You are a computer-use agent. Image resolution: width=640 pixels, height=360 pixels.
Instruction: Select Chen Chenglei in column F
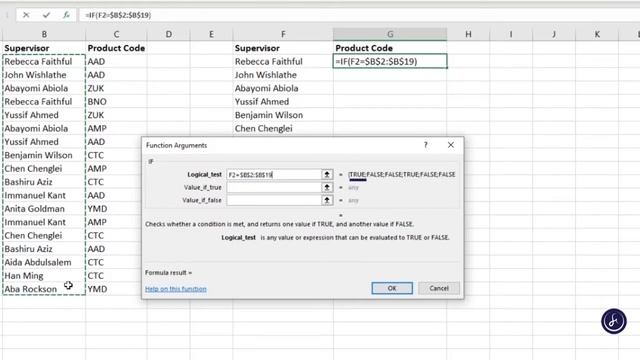click(x=283, y=128)
